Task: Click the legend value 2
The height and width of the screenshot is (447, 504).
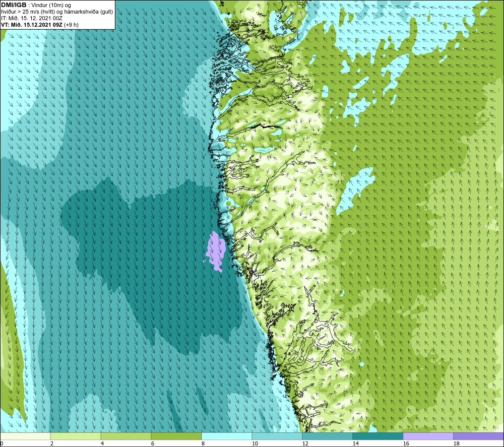Action: point(52,443)
